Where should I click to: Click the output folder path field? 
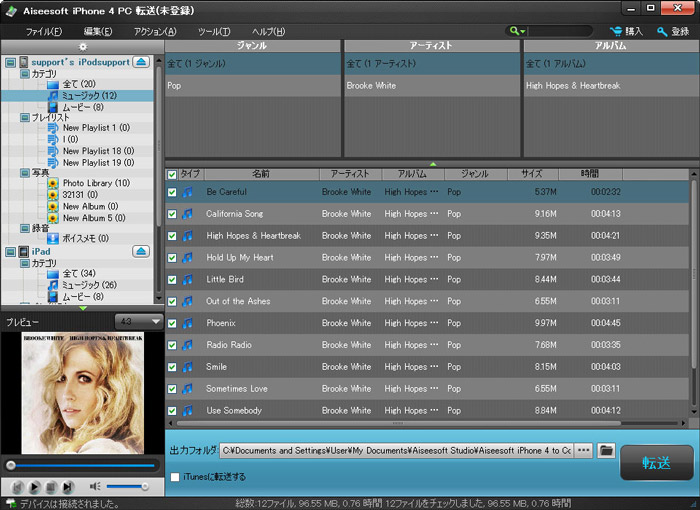point(396,451)
